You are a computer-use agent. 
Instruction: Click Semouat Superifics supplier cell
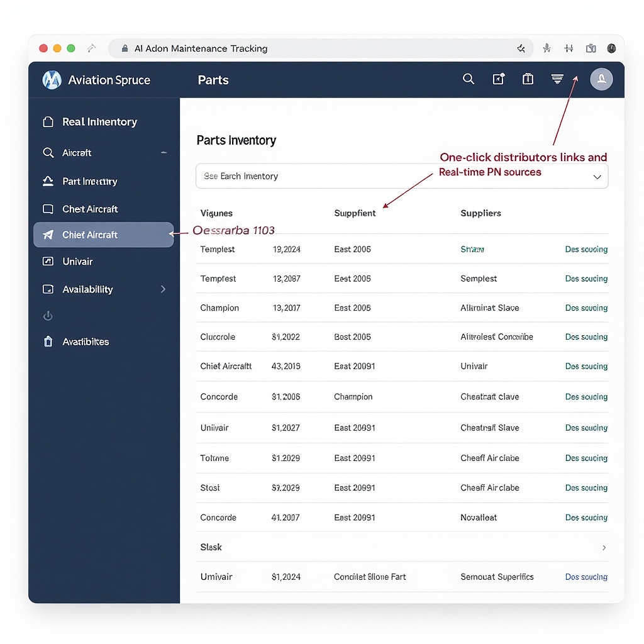[497, 577]
